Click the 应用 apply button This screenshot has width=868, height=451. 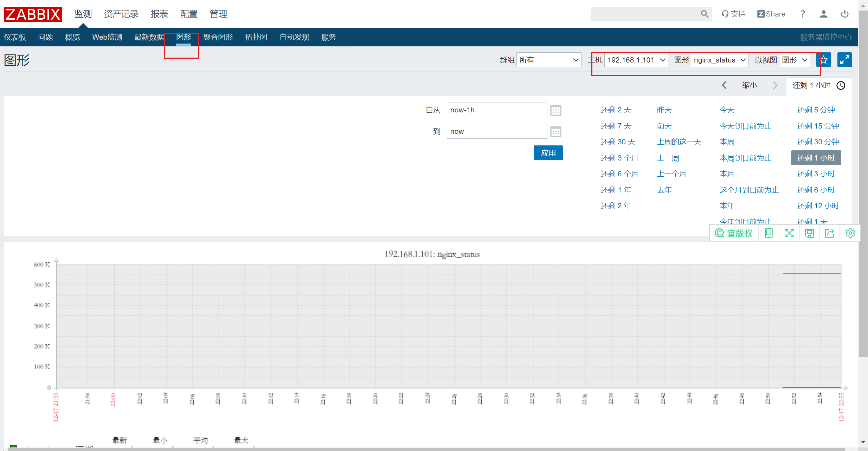coord(548,153)
